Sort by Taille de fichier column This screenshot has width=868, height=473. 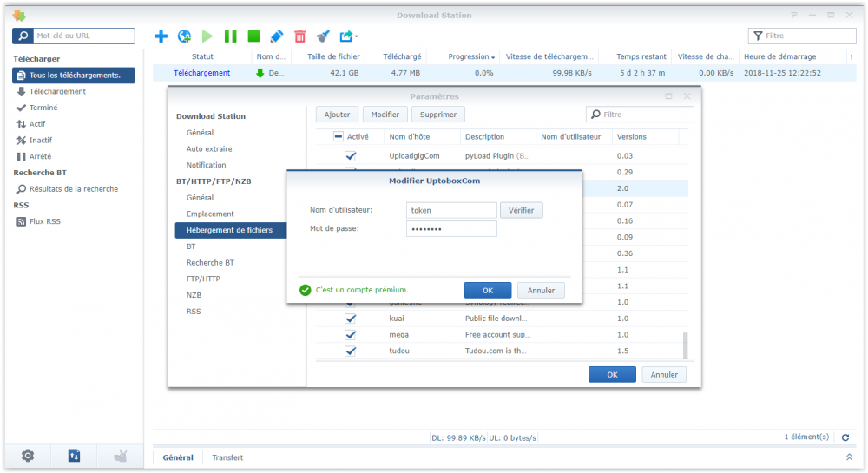[333, 56]
